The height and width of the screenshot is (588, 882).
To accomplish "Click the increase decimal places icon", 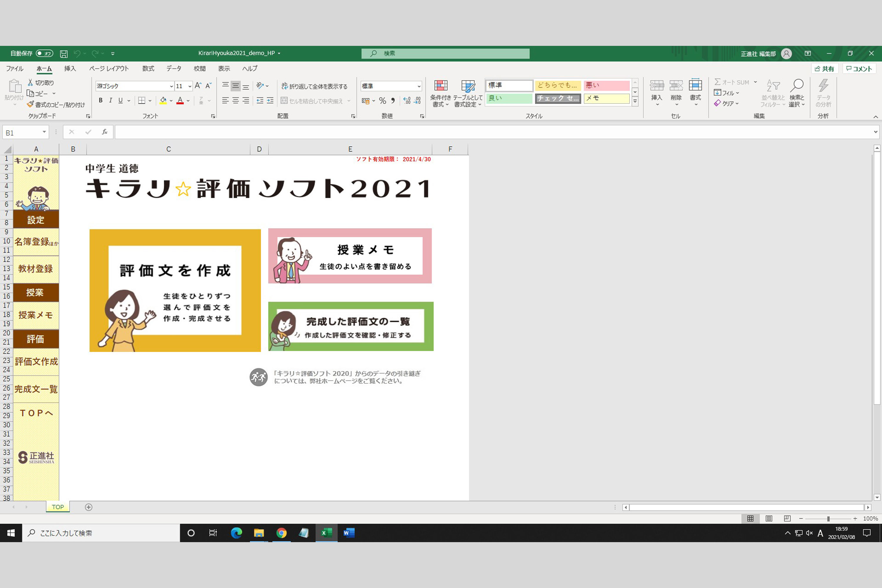I will click(407, 101).
